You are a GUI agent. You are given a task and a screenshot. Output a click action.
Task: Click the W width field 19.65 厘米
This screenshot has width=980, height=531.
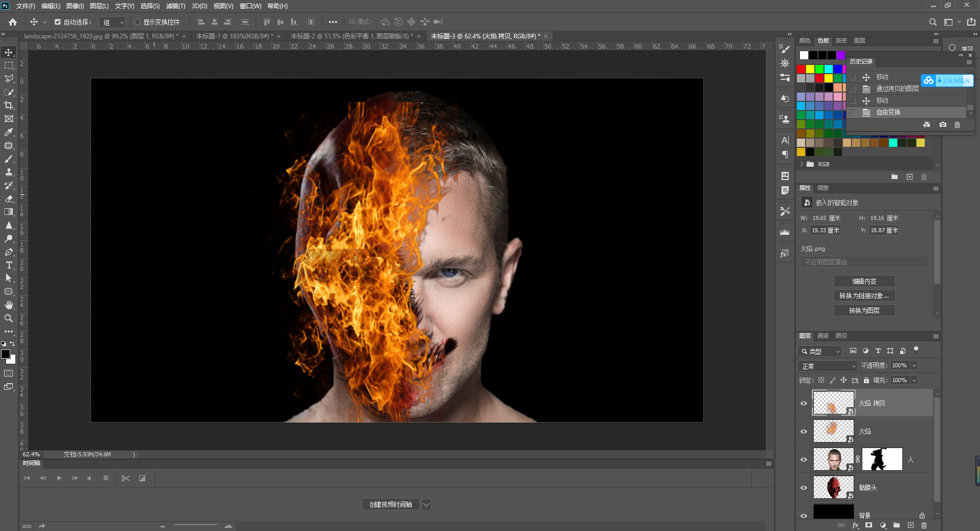pos(827,218)
